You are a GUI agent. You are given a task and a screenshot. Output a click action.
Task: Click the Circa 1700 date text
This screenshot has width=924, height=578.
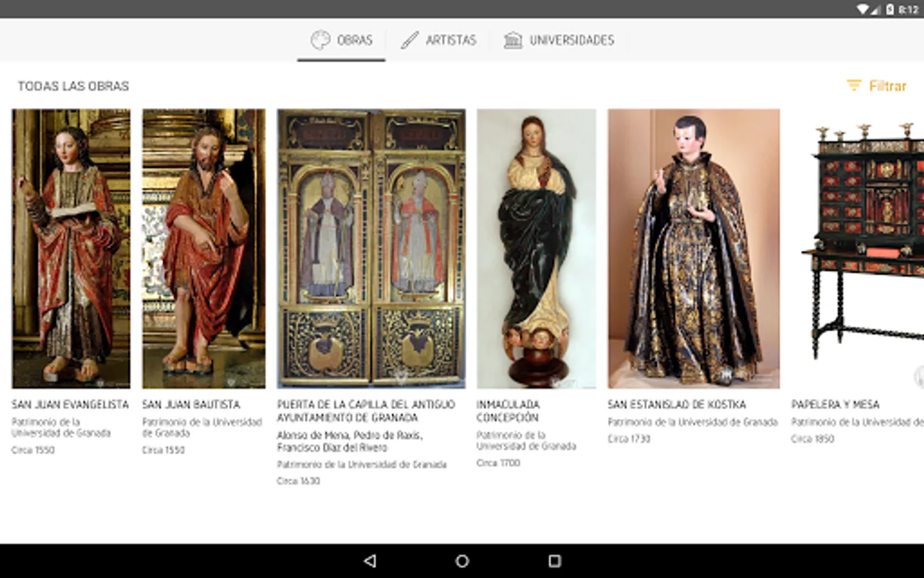[x=499, y=463]
